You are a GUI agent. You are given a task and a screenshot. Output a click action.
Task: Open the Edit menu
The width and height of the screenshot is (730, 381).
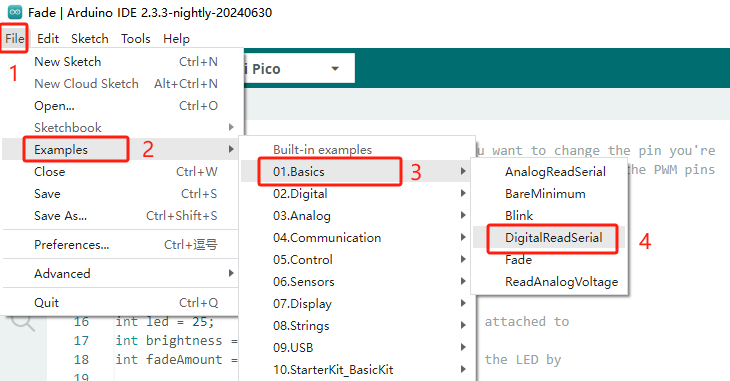48,39
